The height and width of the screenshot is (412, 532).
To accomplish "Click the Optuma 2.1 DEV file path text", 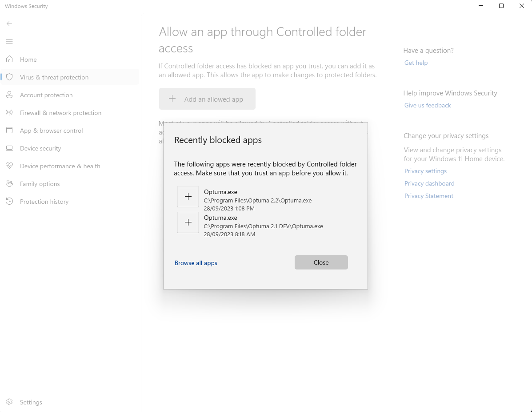I will coord(263,226).
